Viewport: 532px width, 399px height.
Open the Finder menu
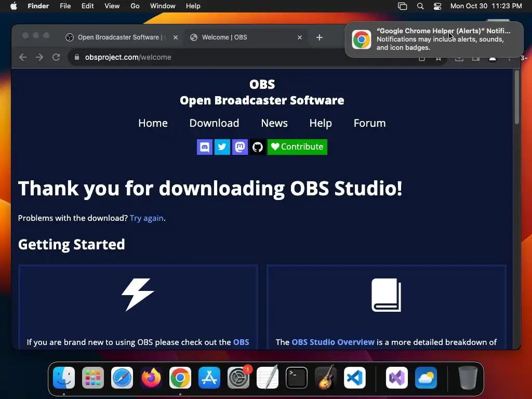pyautogui.click(x=38, y=6)
